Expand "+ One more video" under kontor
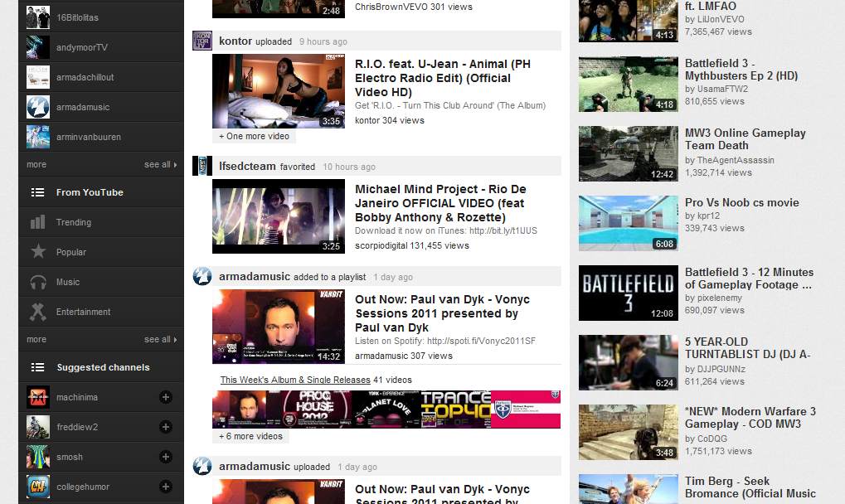The width and height of the screenshot is (845, 504). tap(254, 136)
